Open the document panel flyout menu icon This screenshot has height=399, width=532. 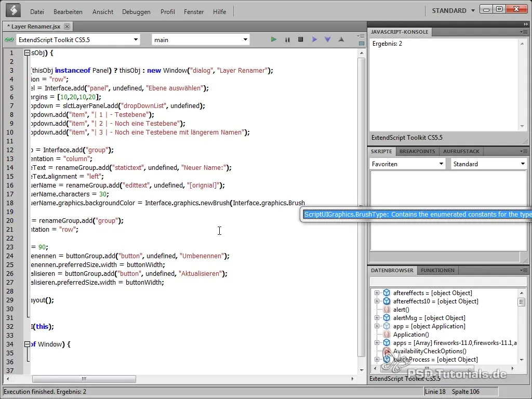click(361, 36)
